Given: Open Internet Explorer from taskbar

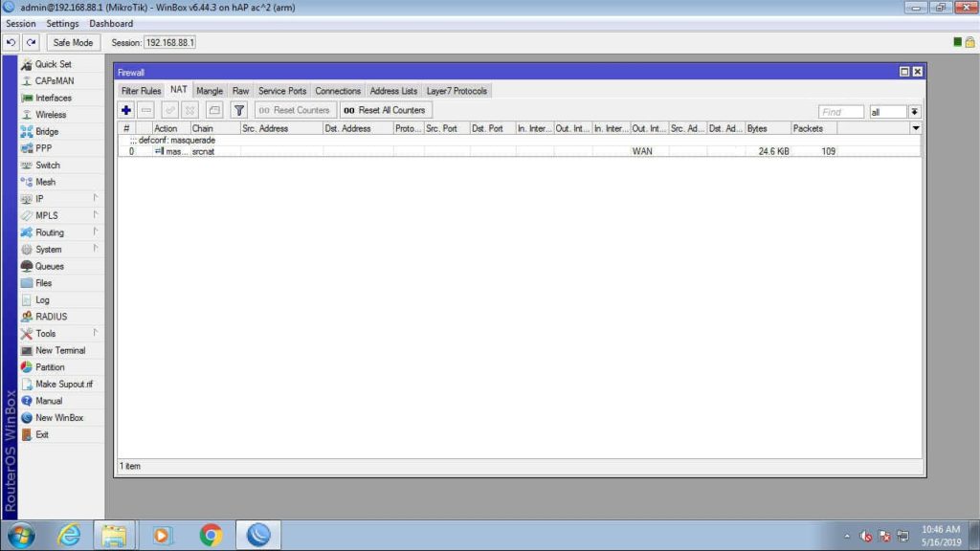Looking at the screenshot, I should pyautogui.click(x=69, y=536).
